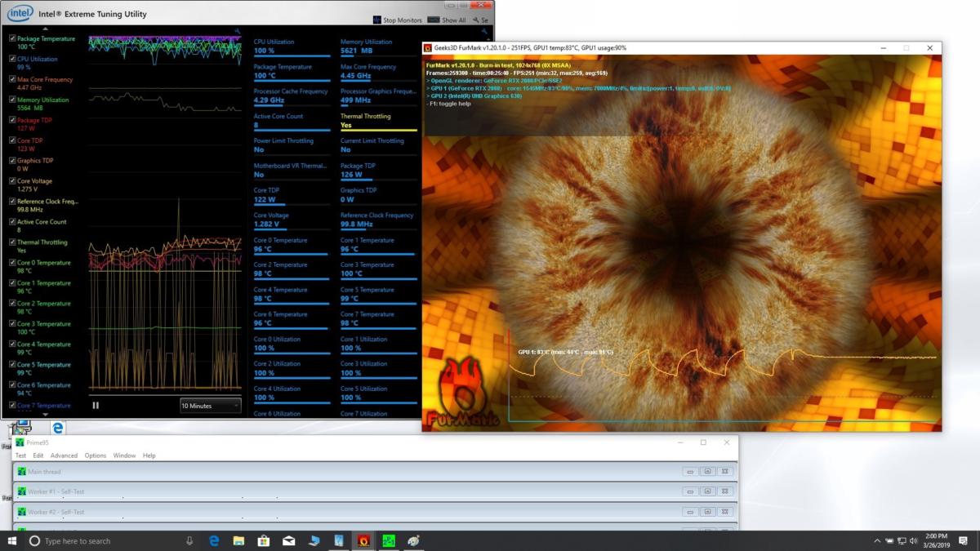Uncheck Active Core Count monitor checkbox
Screen dimensions: 980x551
12,222
